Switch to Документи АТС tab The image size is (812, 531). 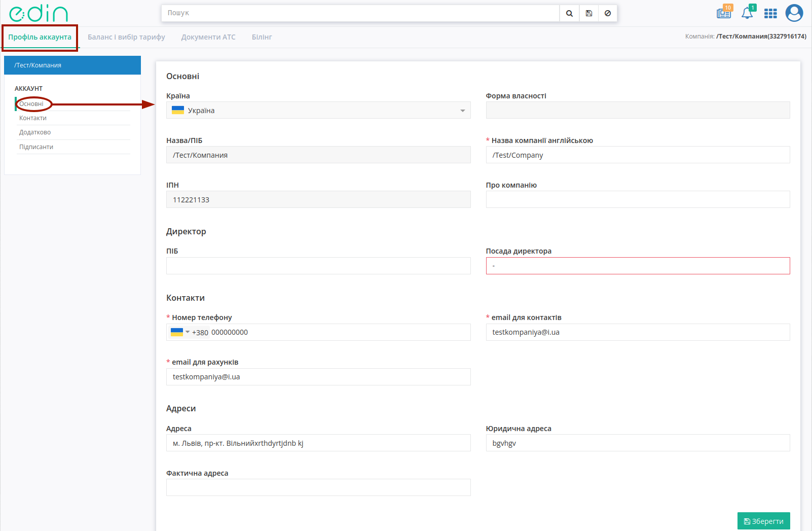pos(208,37)
